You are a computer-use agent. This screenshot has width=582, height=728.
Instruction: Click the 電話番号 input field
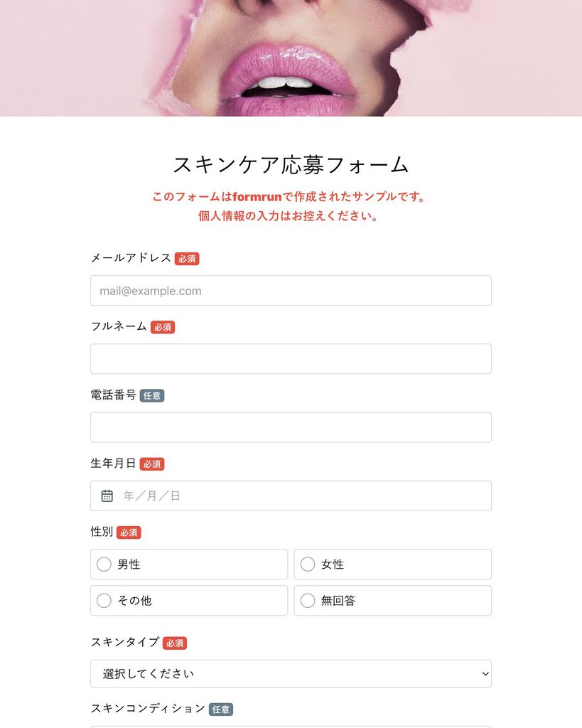291,427
